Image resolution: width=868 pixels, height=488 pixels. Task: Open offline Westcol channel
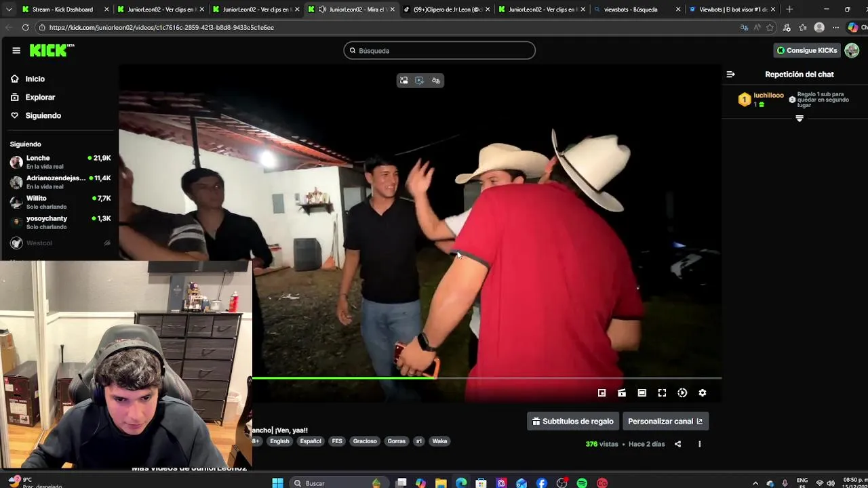tap(60, 243)
